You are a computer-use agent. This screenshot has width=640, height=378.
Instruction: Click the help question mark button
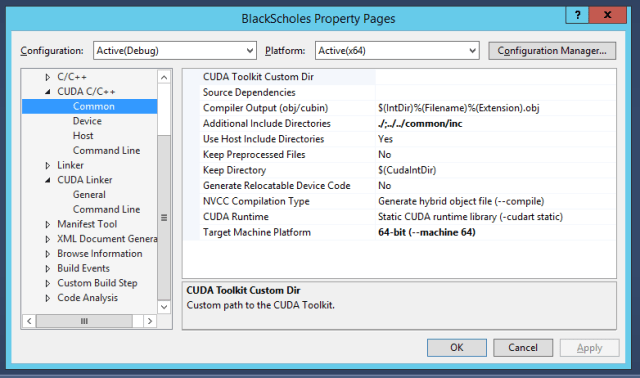tap(577, 15)
